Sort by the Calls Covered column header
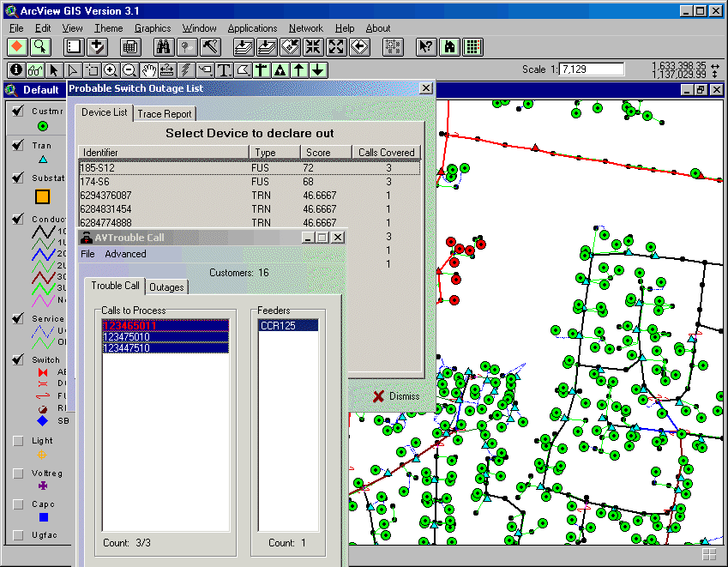This screenshot has height=567, width=728. pyautogui.click(x=386, y=153)
